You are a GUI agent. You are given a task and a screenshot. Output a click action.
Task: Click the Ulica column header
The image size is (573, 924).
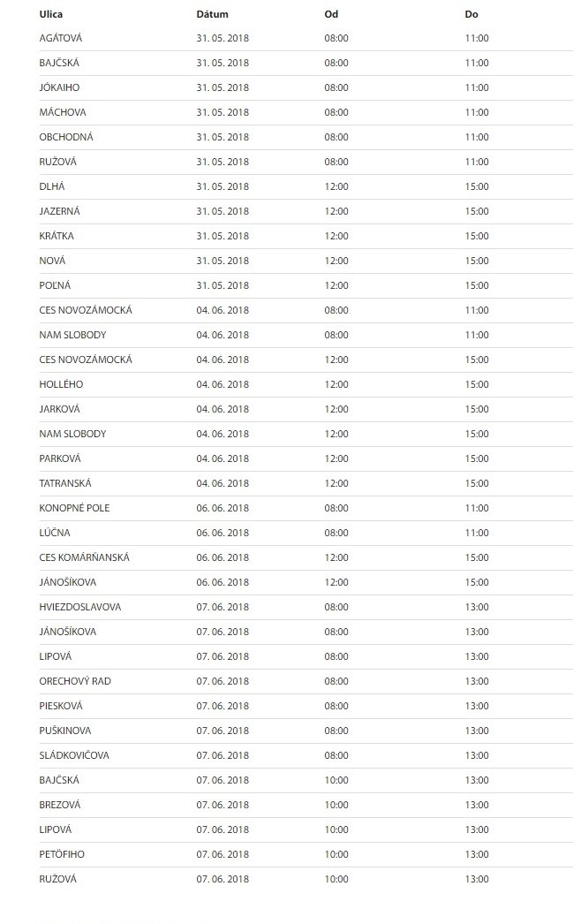point(50,14)
